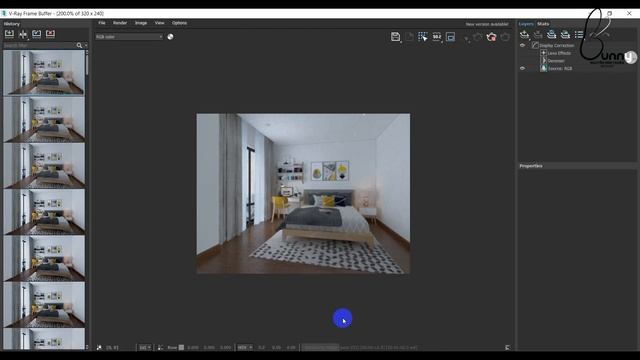
Task: Click the delete layer icon in Layers panel
Action: click(x=538, y=34)
